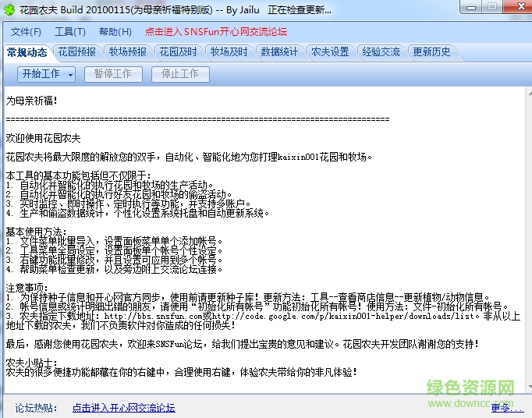Open the 农夫设置 settings tab
This screenshot has width=532, height=418.
330,52
